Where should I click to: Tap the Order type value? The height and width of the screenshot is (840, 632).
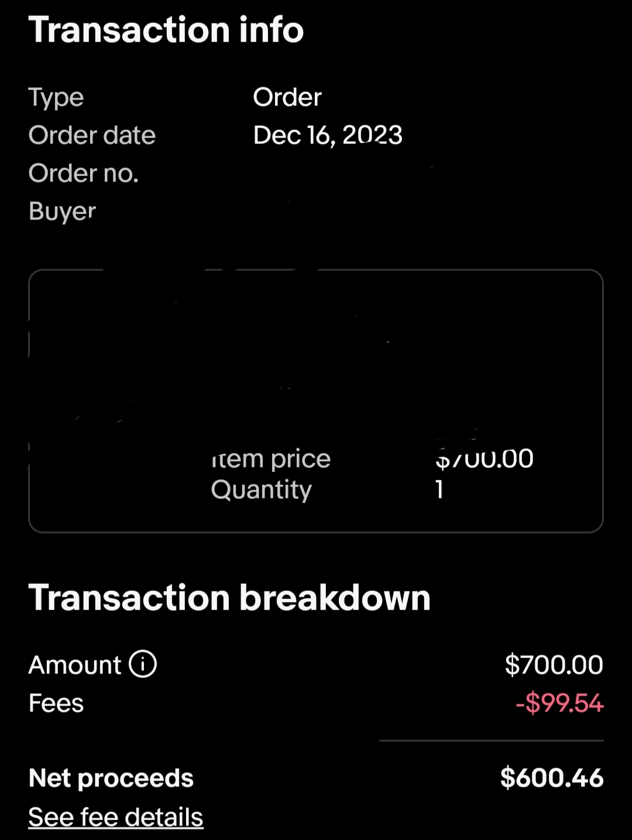point(287,97)
